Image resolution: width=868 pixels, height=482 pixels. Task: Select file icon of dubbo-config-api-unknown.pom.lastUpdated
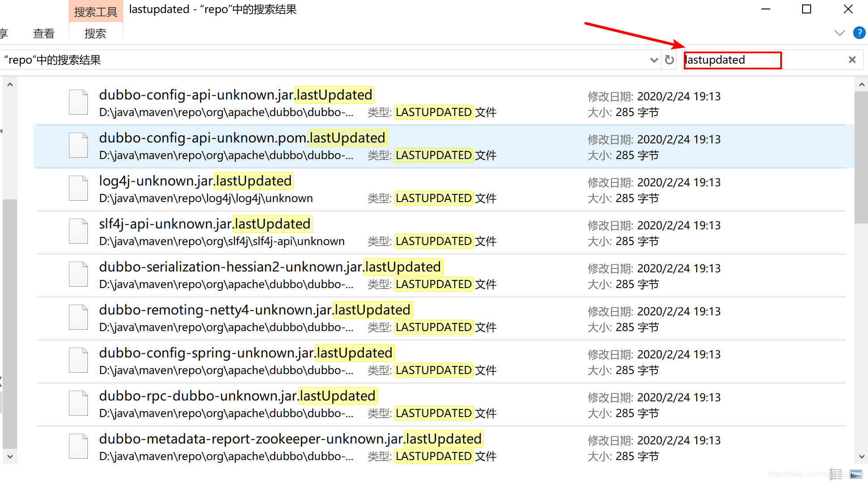pyautogui.click(x=78, y=145)
